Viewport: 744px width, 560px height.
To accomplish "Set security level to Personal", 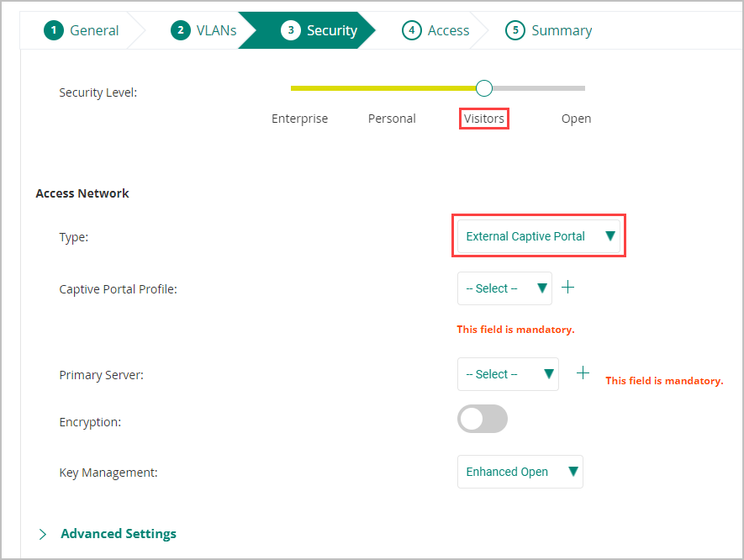I will 392,119.
